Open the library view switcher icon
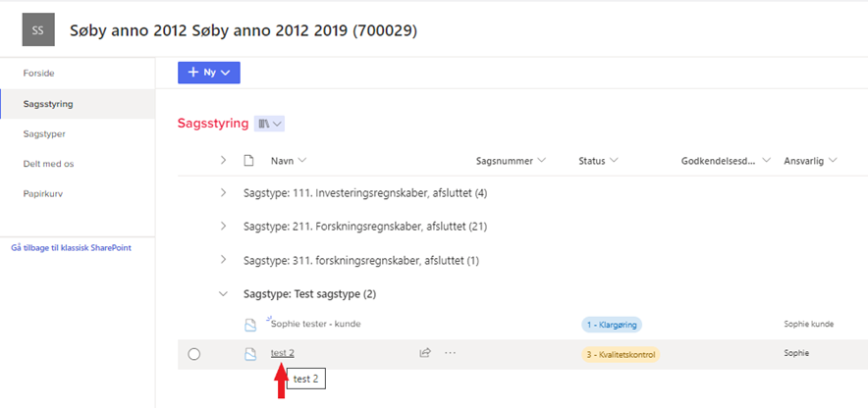The image size is (868, 408). (x=269, y=124)
